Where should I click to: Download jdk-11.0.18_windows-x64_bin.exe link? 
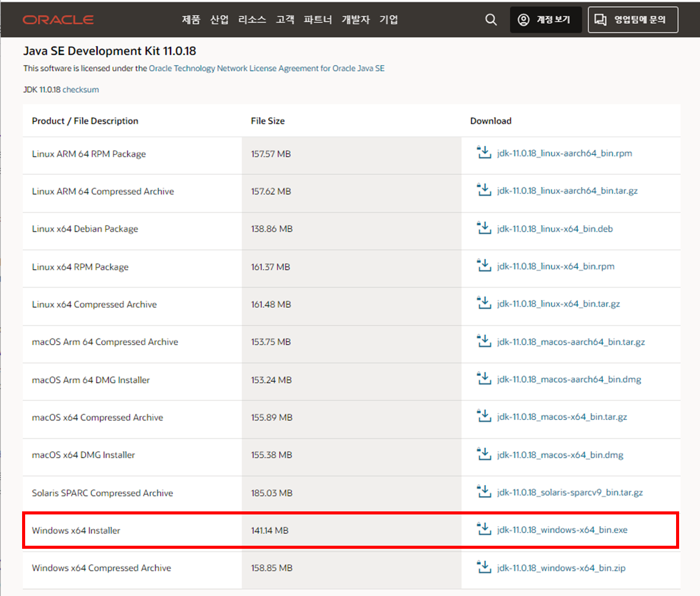click(562, 530)
